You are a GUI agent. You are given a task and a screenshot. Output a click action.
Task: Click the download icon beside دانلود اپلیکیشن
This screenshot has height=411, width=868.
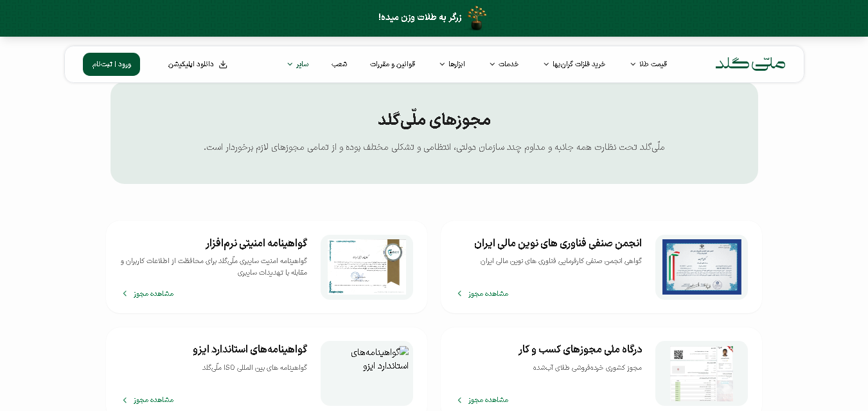click(x=223, y=64)
